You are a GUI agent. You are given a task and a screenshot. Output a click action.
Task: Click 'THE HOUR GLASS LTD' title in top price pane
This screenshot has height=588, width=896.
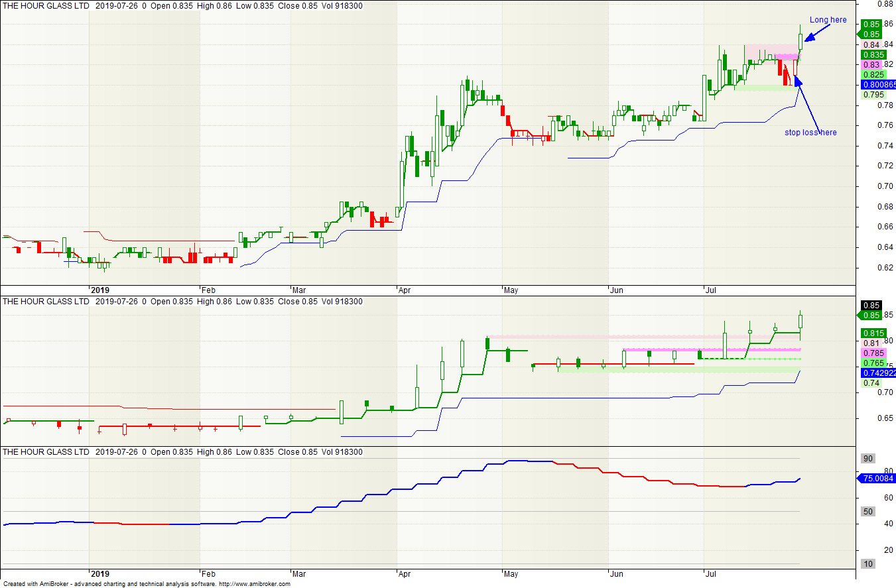[x=46, y=5]
